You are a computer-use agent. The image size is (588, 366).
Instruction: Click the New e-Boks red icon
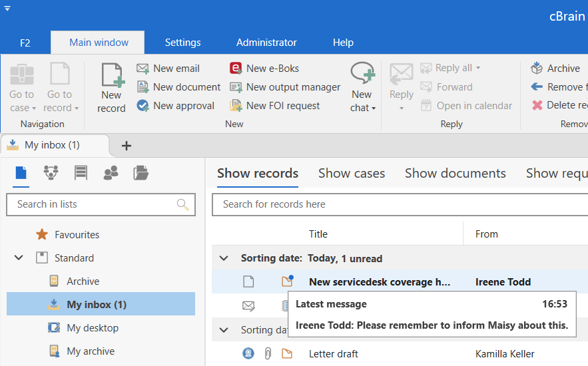[236, 68]
